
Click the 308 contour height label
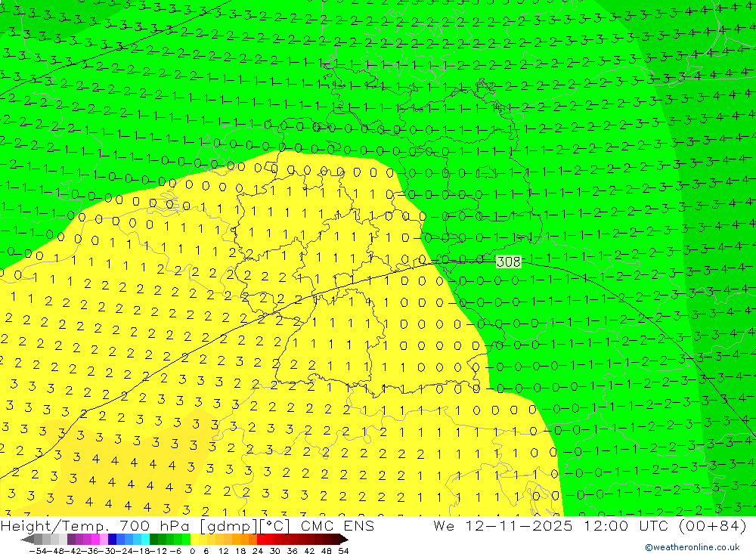click(509, 262)
